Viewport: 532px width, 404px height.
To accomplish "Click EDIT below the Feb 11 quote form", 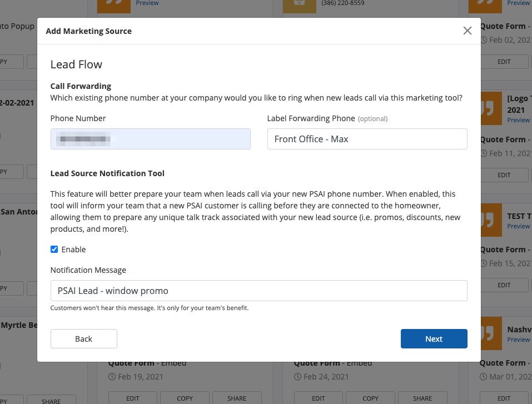I will point(504,175).
